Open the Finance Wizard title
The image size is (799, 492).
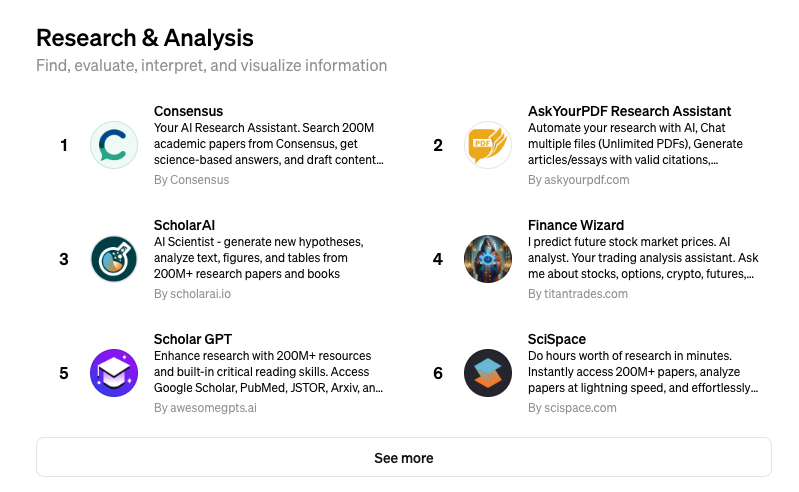(576, 225)
